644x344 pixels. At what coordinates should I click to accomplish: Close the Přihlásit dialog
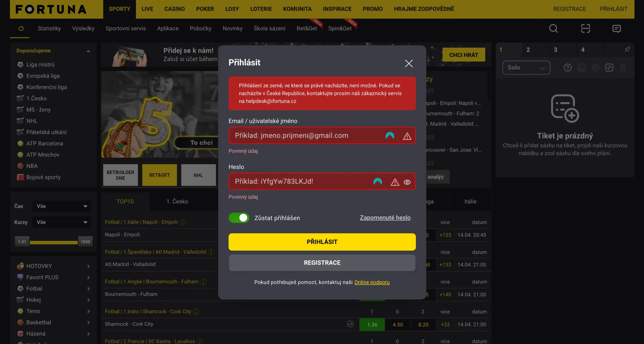pyautogui.click(x=409, y=63)
